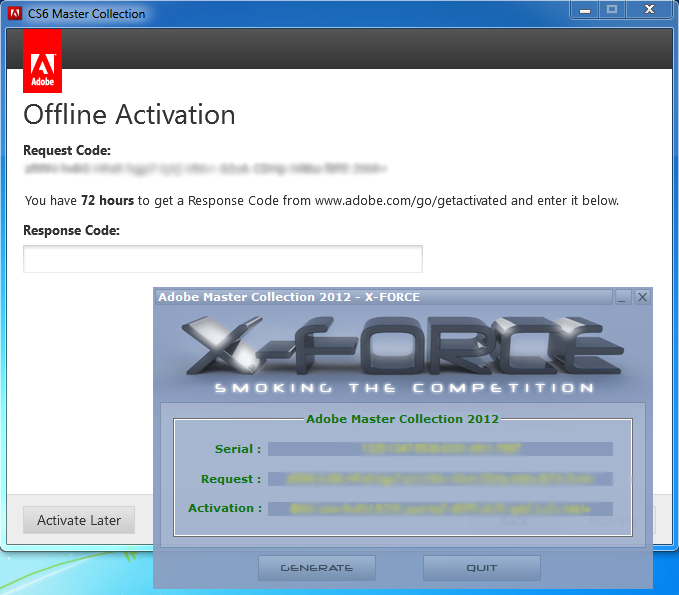Click the blurred Request Code text
Screen dimensions: 679x595
pos(205,168)
